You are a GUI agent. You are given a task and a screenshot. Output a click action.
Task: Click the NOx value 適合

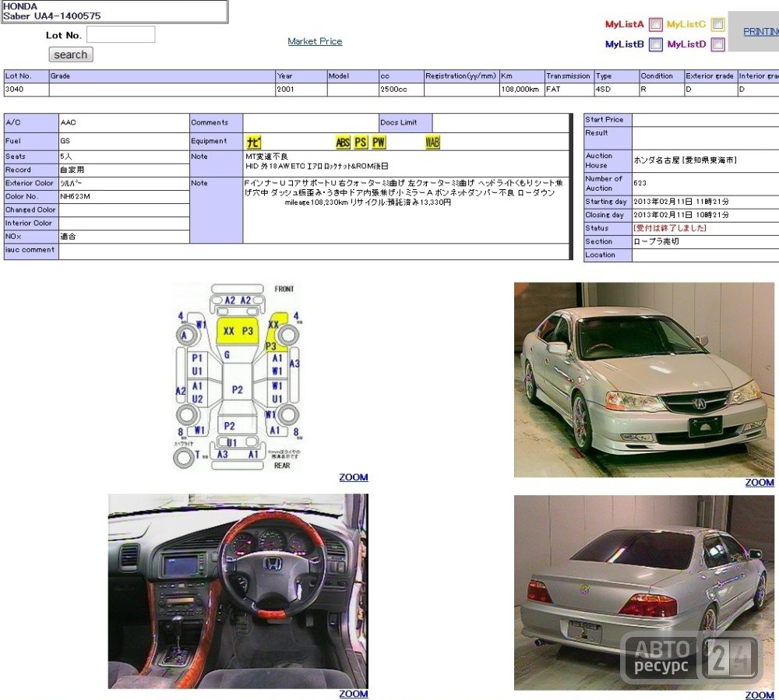pyautogui.click(x=68, y=237)
